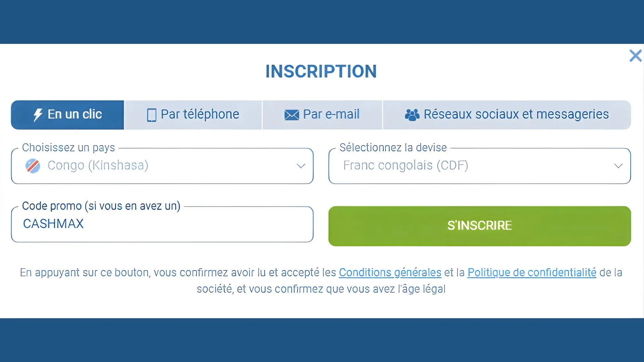Image resolution: width=644 pixels, height=362 pixels.
Task: Switch to the Par téléphone tab
Action: click(193, 114)
